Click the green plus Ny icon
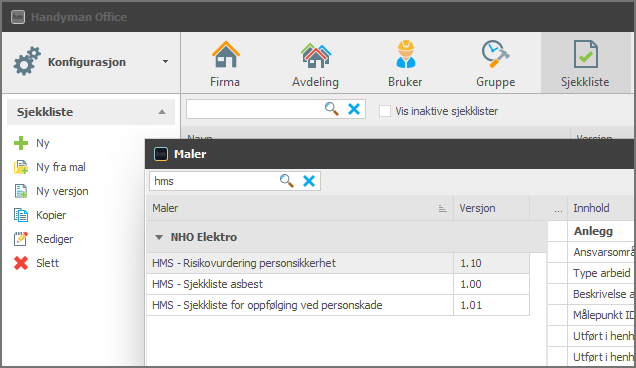This screenshot has height=368, width=636. [21, 143]
